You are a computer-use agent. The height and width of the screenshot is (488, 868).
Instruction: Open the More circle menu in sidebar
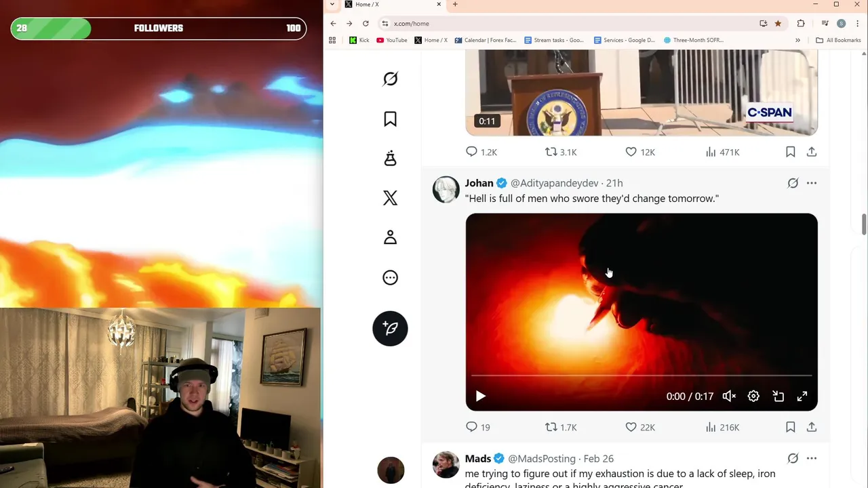point(390,277)
